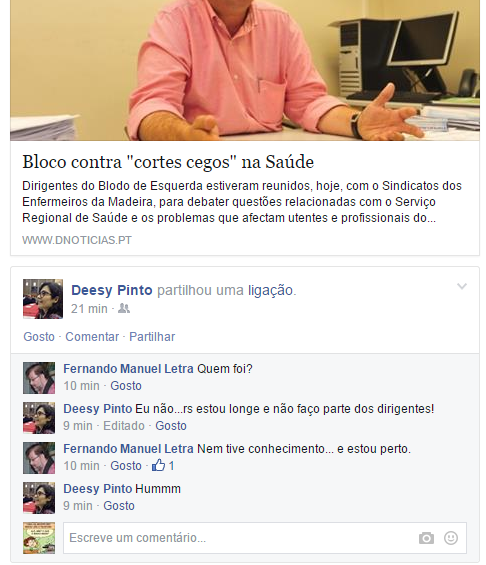
Task: Click your own avatar beside the comment box
Action: [x=39, y=538]
